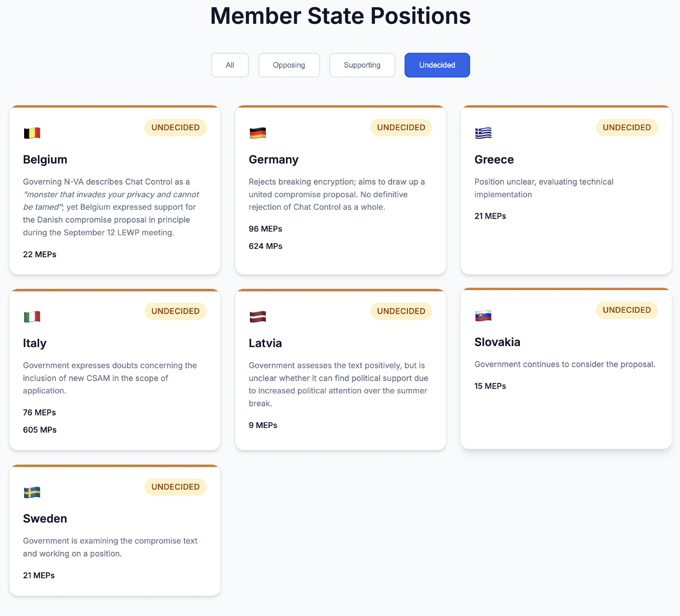The image size is (680, 616).
Task: Click the Slovakia flag icon
Action: tap(483, 315)
